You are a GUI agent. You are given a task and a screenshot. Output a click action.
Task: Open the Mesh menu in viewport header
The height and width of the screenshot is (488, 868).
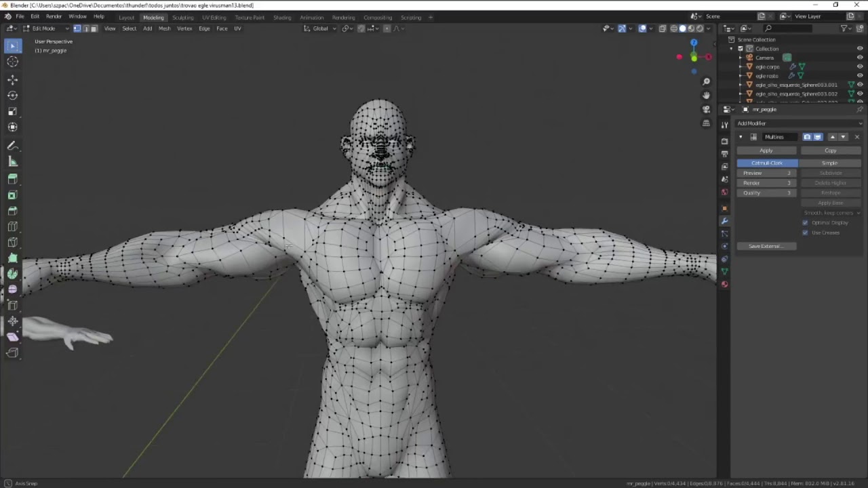164,28
